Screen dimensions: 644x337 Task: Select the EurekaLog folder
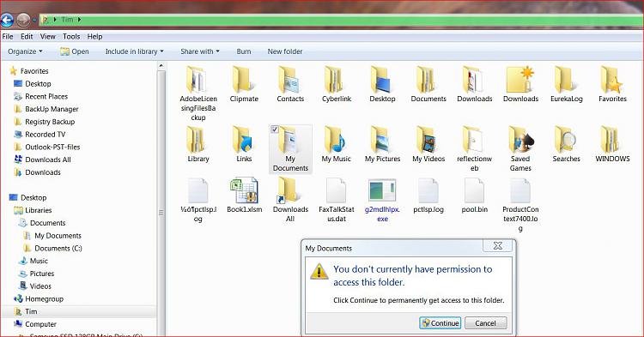click(x=567, y=84)
